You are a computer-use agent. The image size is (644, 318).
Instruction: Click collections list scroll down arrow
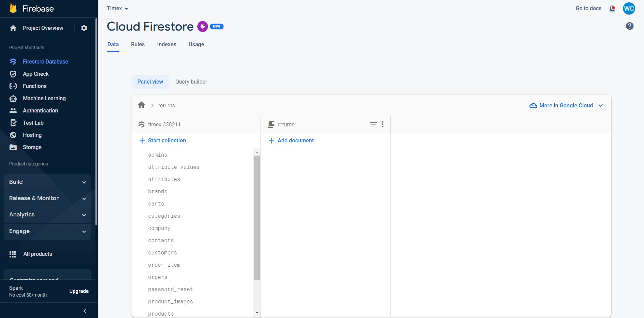(257, 313)
